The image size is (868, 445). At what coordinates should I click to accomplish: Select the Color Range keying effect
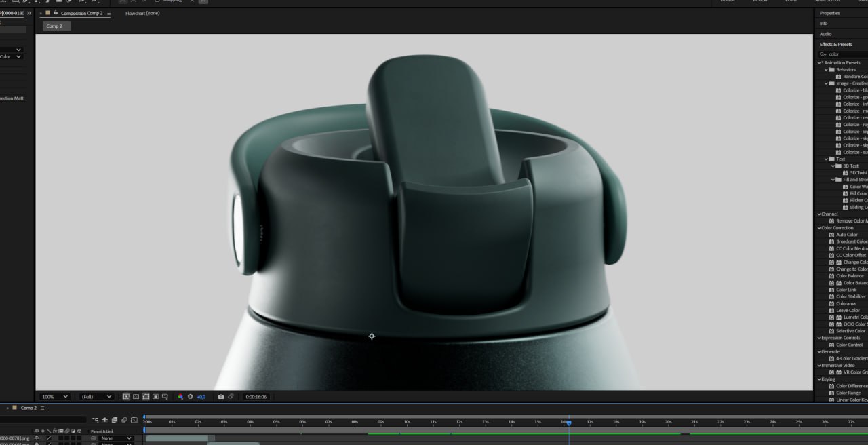click(848, 393)
